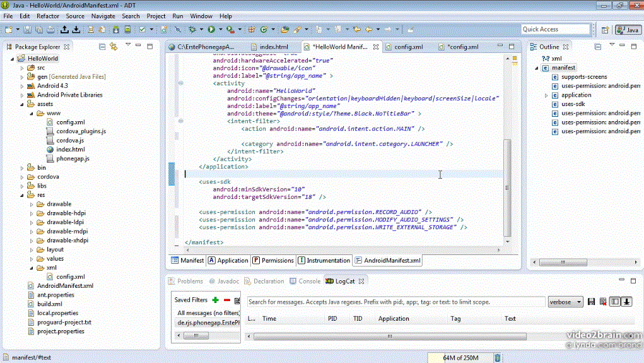
Task: Click the LogCat message search field
Action: pyautogui.click(x=395, y=302)
